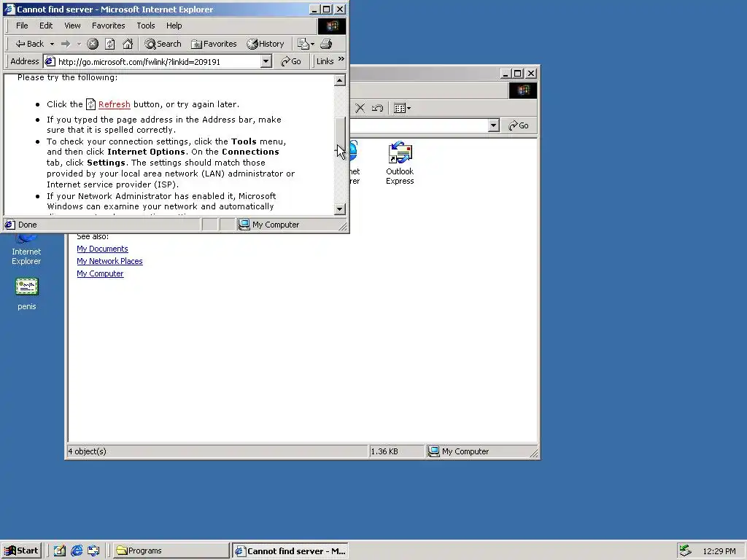Click the Show Desktop quick launch icon

59,551
